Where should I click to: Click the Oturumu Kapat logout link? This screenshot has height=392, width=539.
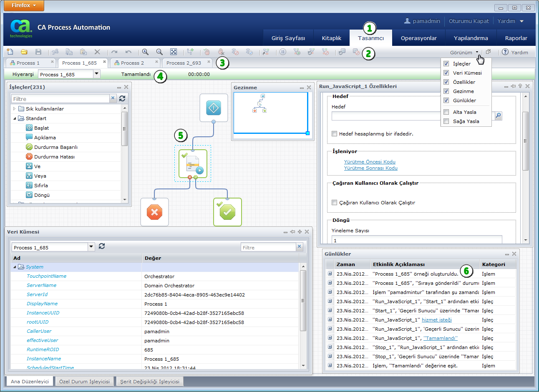point(468,21)
